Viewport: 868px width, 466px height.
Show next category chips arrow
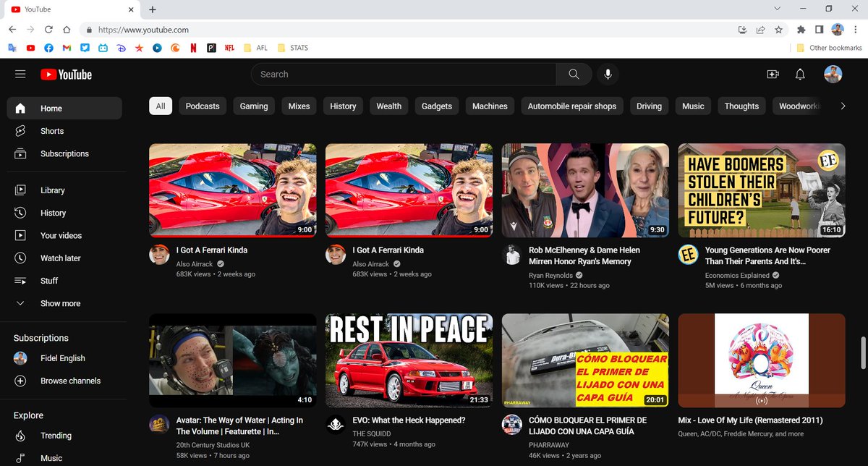(843, 106)
